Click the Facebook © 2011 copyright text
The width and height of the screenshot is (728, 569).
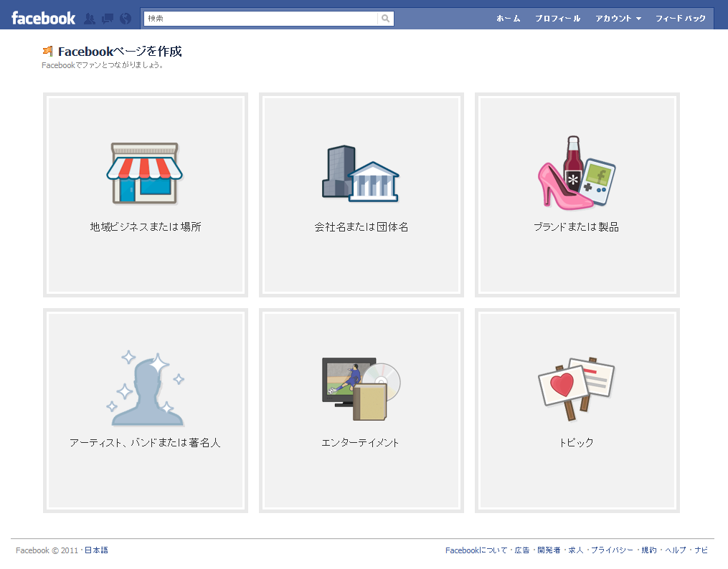47,550
